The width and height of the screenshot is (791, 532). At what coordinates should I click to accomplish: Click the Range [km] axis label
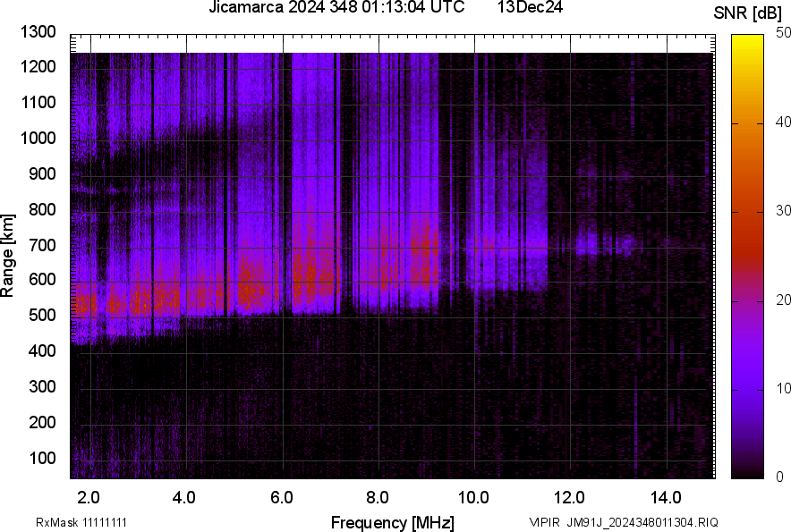(x=8, y=256)
